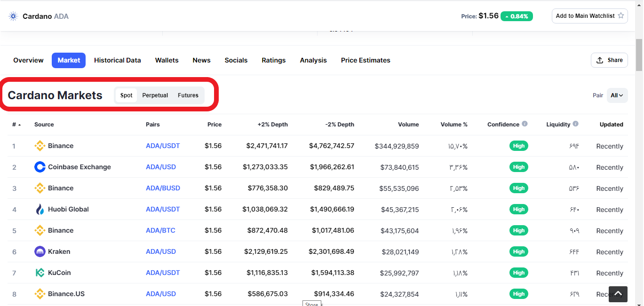The width and height of the screenshot is (644, 306).
Task: Select the Spot market type
Action: [126, 95]
